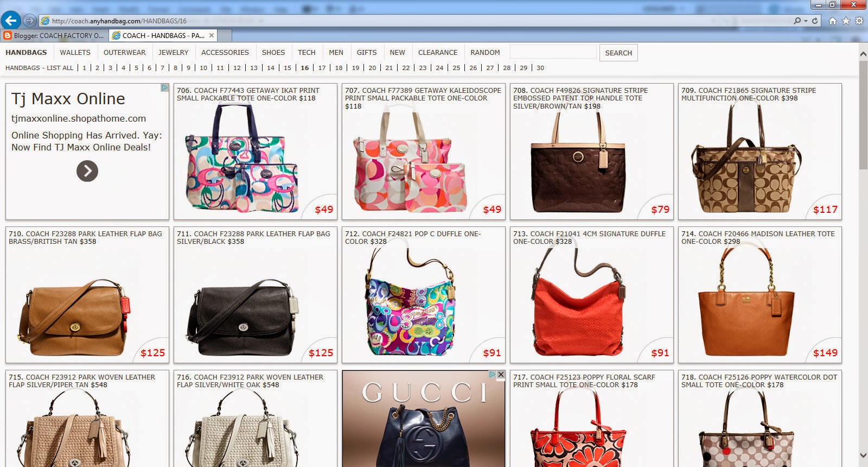This screenshot has width=868, height=467.
Task: Go to handbags page 30
Action: (x=540, y=68)
